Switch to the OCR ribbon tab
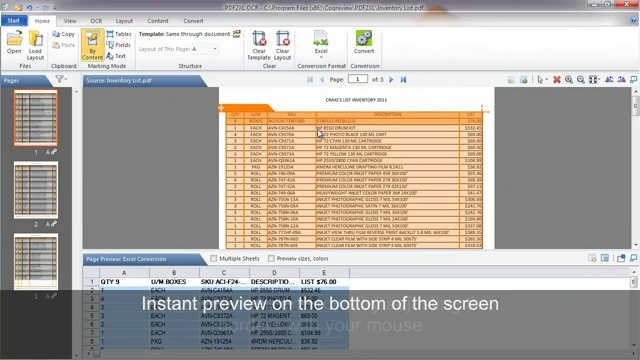 96,21
